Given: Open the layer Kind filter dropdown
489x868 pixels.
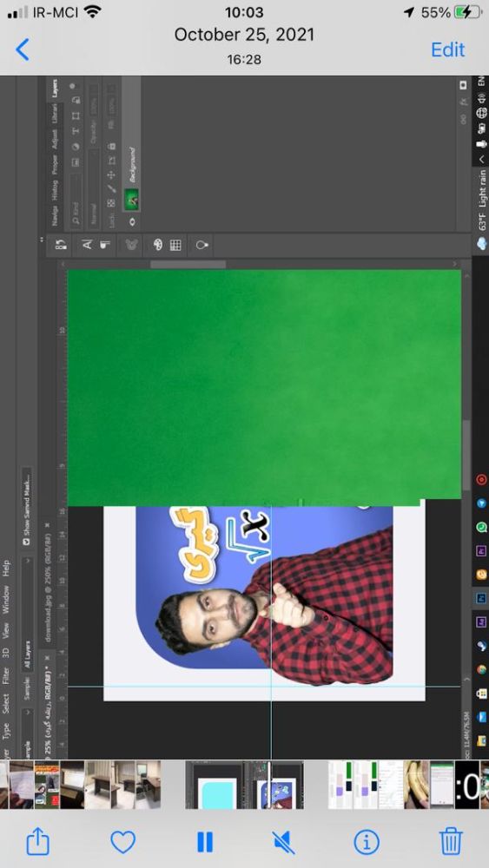Looking at the screenshot, I should pyautogui.click(x=76, y=201).
